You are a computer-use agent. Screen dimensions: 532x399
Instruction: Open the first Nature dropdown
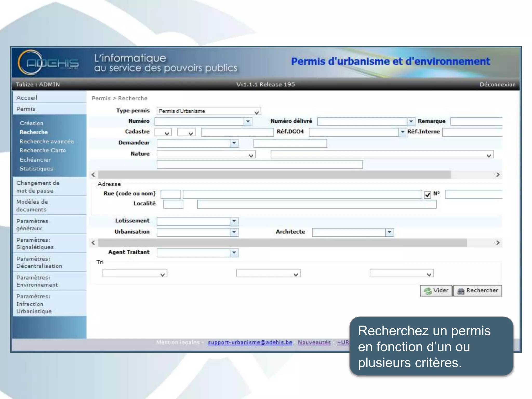click(206, 155)
